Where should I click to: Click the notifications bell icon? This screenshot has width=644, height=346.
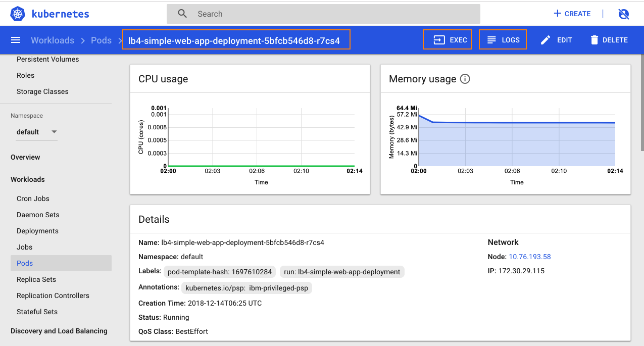(x=623, y=14)
